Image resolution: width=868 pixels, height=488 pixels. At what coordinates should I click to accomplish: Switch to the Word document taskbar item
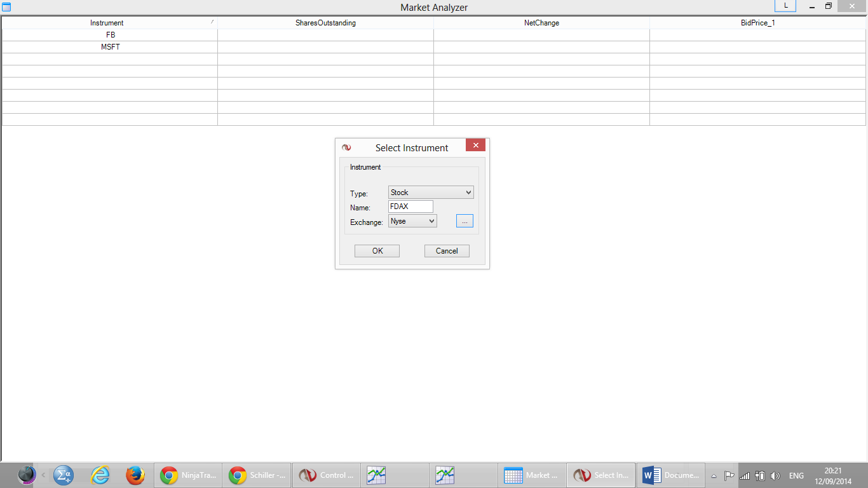670,475
